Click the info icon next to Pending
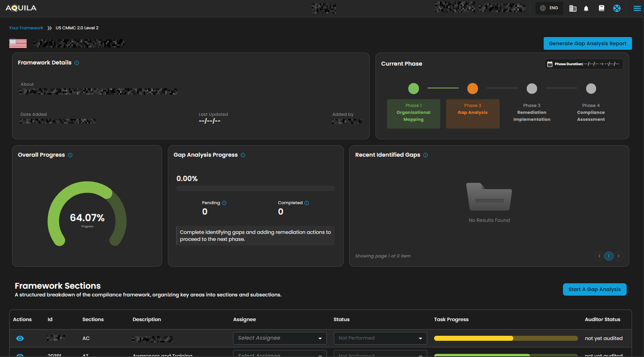This screenshot has height=357, width=644. click(x=224, y=203)
